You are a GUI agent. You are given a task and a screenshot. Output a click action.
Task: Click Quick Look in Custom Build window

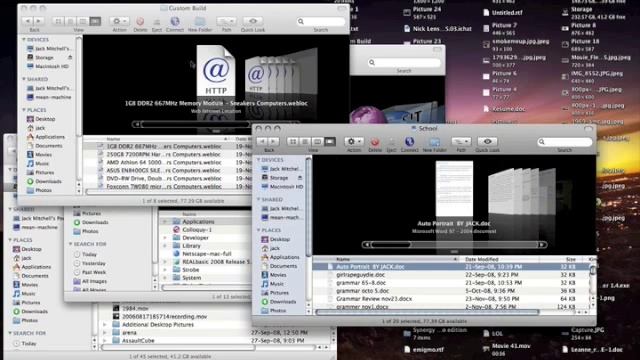click(253, 21)
